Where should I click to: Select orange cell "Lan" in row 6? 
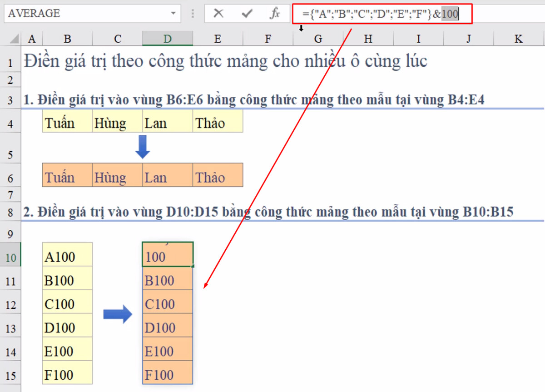(168, 175)
